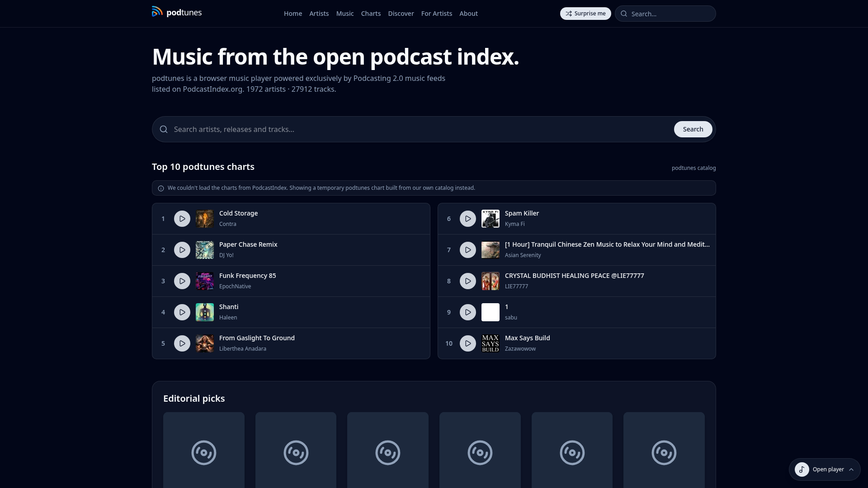
Task: Open the Spam Killer track title
Action: pyautogui.click(x=522, y=213)
